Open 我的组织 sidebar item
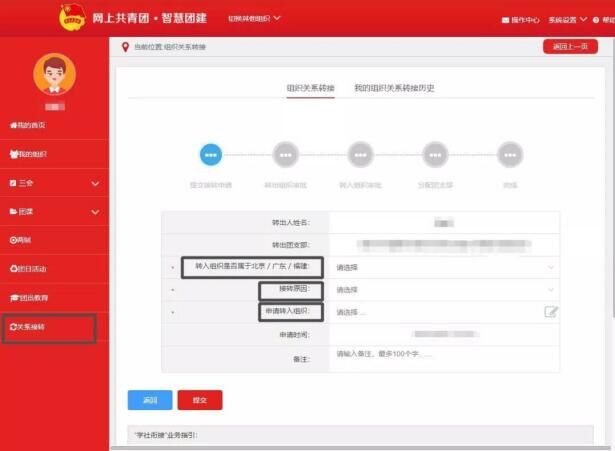The height and width of the screenshot is (451, 615). (28, 154)
